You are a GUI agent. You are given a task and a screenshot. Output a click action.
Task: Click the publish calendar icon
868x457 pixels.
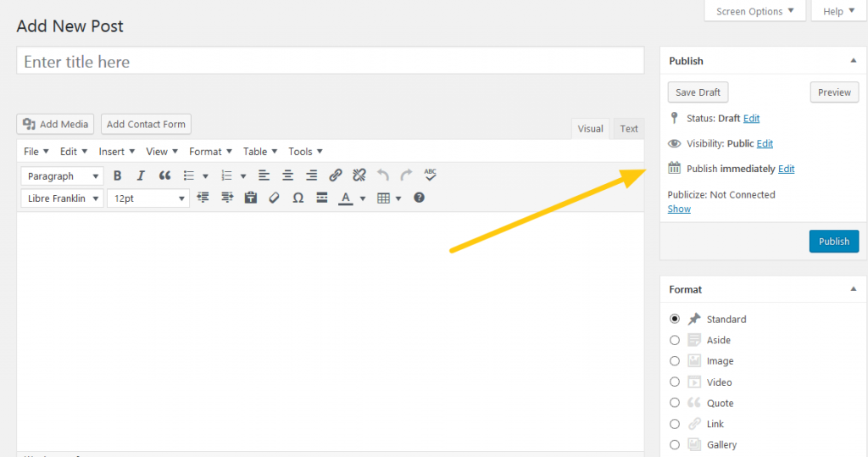674,168
